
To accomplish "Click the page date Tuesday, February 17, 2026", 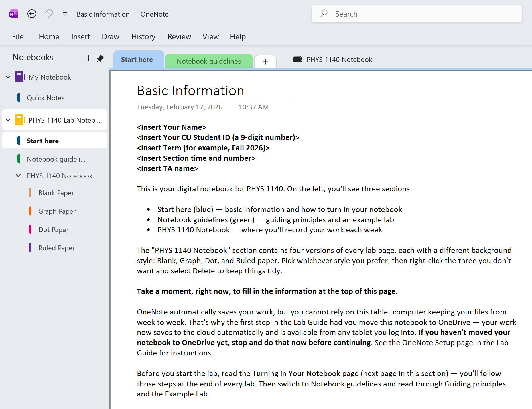I will click(x=180, y=107).
